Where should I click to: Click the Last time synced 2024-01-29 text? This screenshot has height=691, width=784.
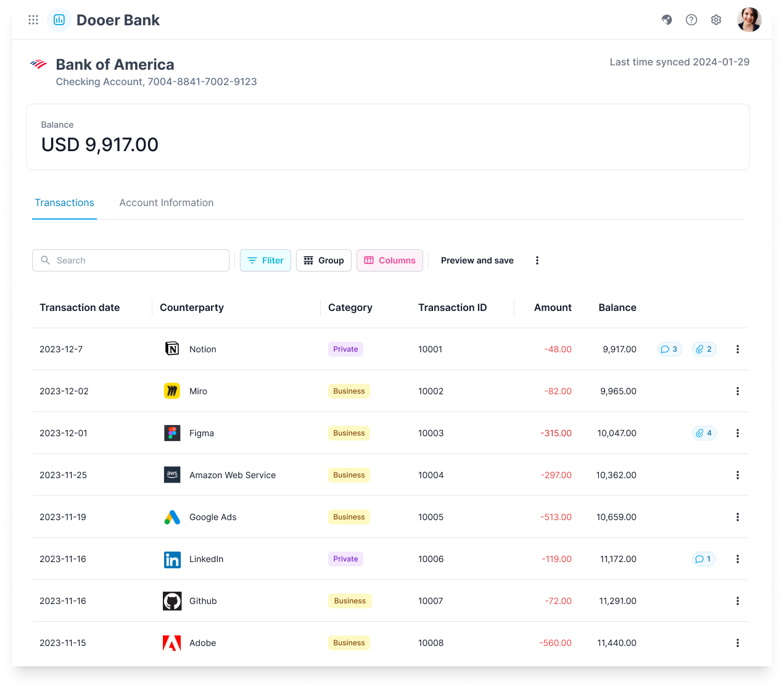click(680, 62)
